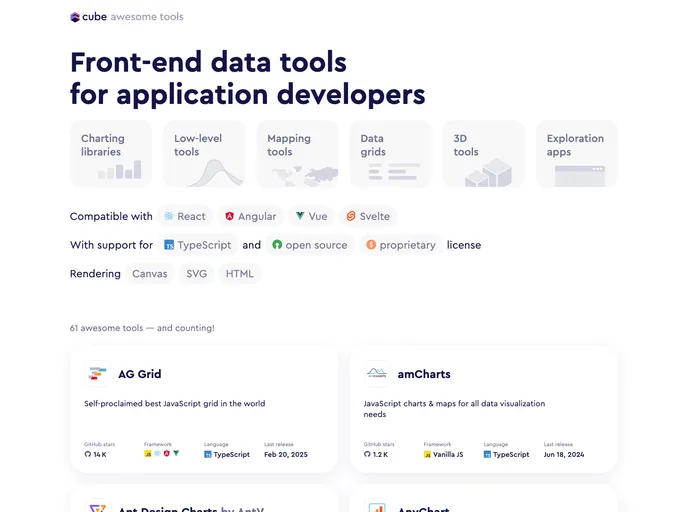Select the Charting libraries category card
This screenshot has width=688, height=512.
click(x=111, y=154)
